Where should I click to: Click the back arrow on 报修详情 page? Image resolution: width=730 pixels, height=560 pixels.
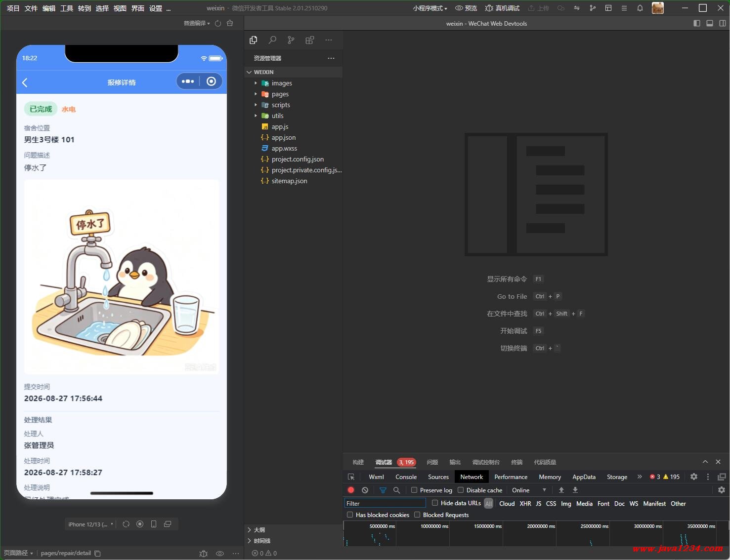coord(25,82)
